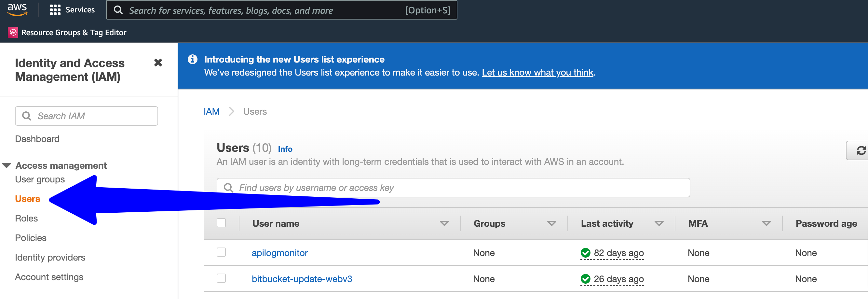The height and width of the screenshot is (299, 868).
Task: Click the magnifier icon in Find users field
Action: (228, 188)
